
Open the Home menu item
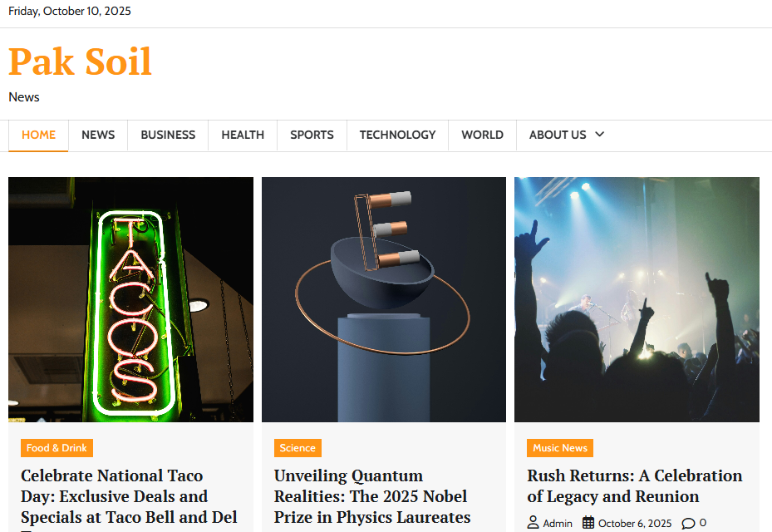coord(38,135)
